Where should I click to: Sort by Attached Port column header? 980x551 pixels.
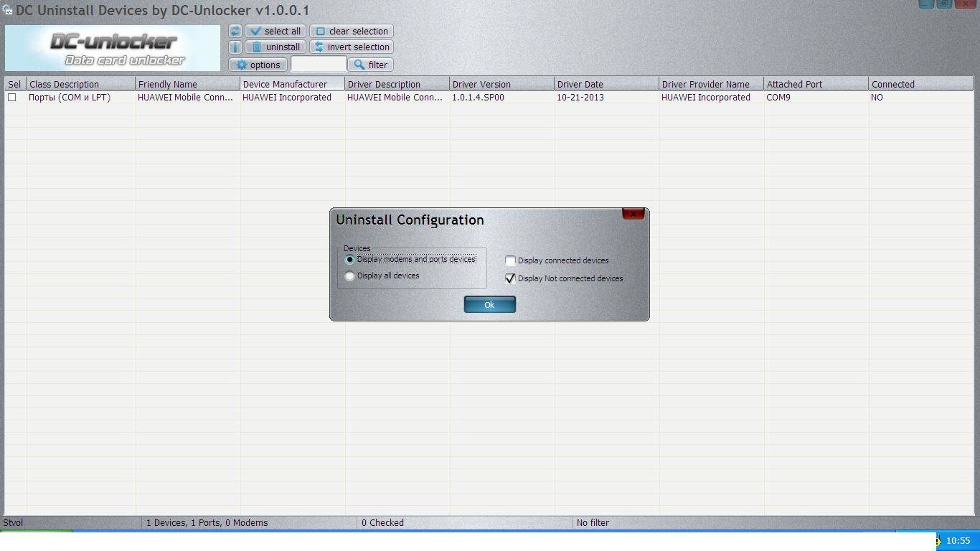(x=816, y=84)
